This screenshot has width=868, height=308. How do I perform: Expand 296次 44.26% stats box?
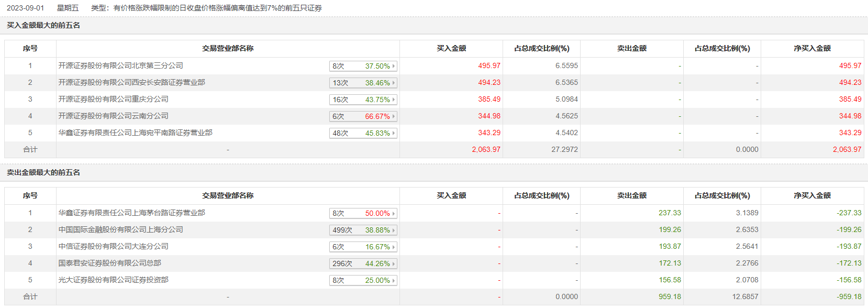pyautogui.click(x=363, y=263)
